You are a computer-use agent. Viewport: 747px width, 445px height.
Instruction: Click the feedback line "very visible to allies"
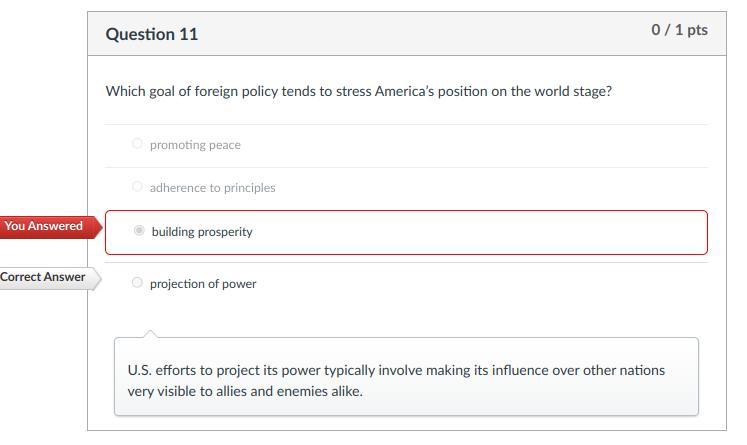click(245, 392)
